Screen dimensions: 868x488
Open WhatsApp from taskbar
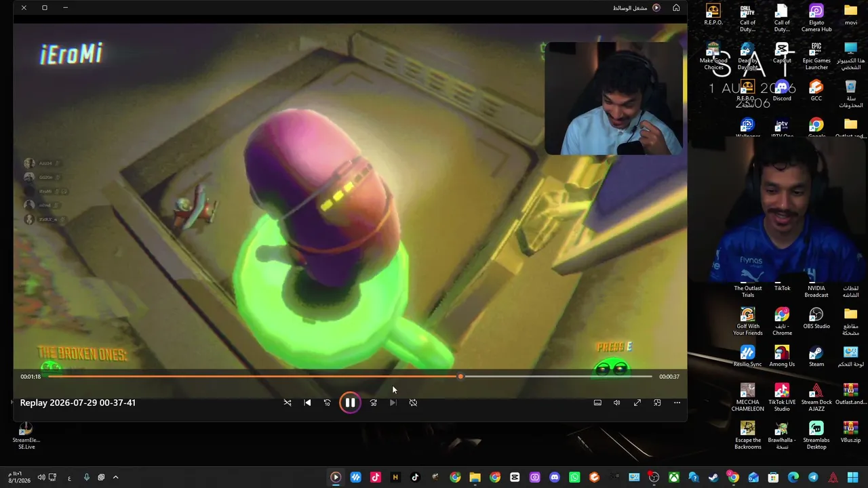click(x=574, y=477)
